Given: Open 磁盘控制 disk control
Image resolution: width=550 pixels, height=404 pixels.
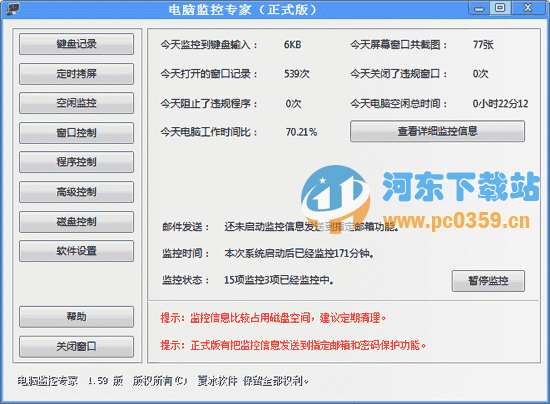Looking at the screenshot, I should point(76,222).
